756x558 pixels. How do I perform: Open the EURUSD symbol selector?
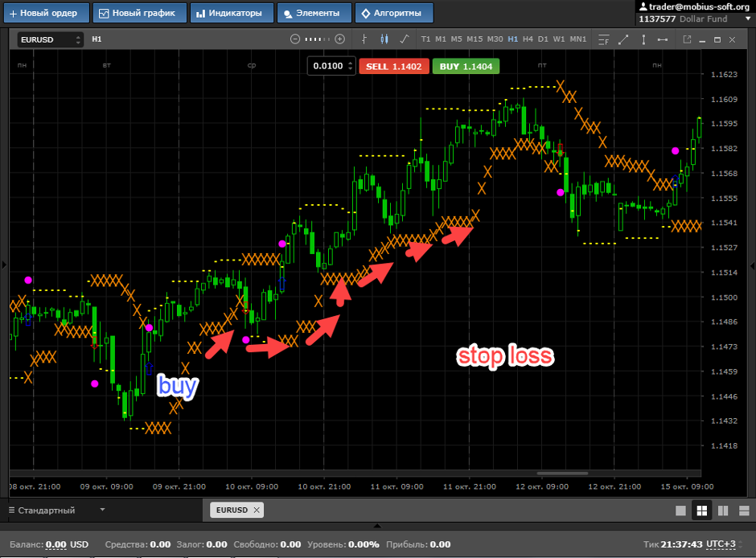click(x=50, y=39)
